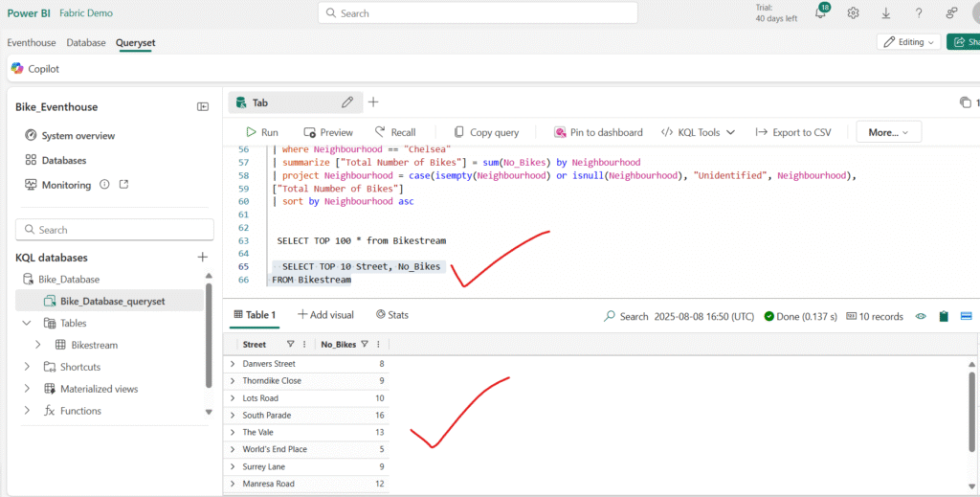980x497 pixels.
Task: Switch to the Database tab
Action: point(85,42)
